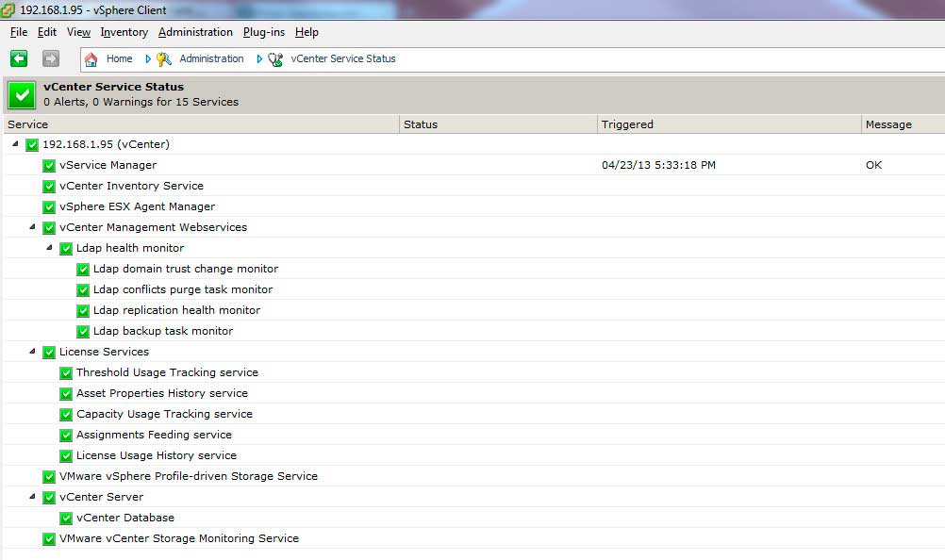Open the View menu
945x560 pixels.
(x=78, y=32)
